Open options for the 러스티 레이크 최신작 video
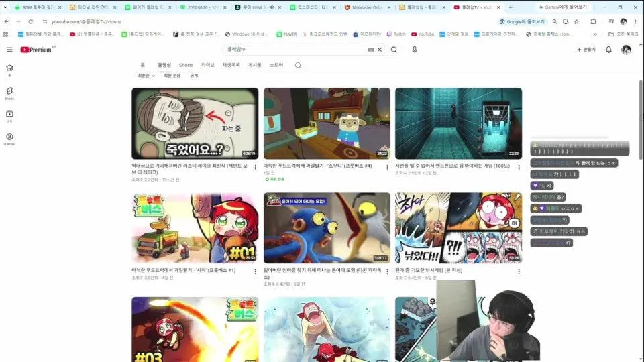Screen dimensions: 644x362 (x=255, y=167)
